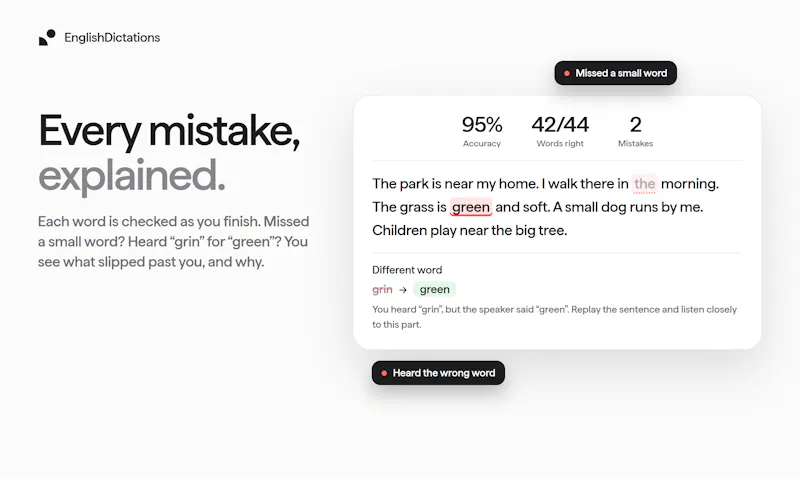Click the Every mistake, explained heading

(x=169, y=153)
